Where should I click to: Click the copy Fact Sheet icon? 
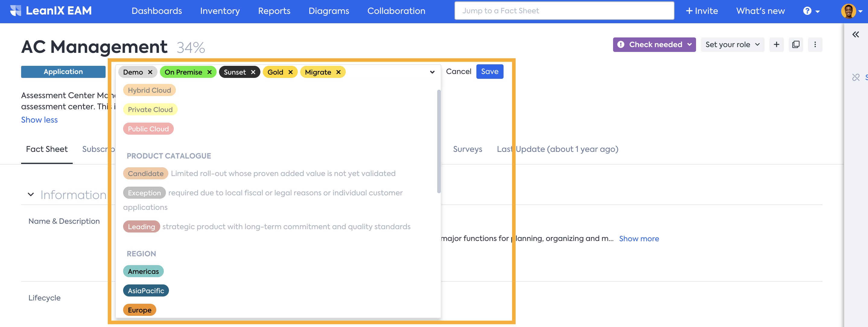point(796,44)
